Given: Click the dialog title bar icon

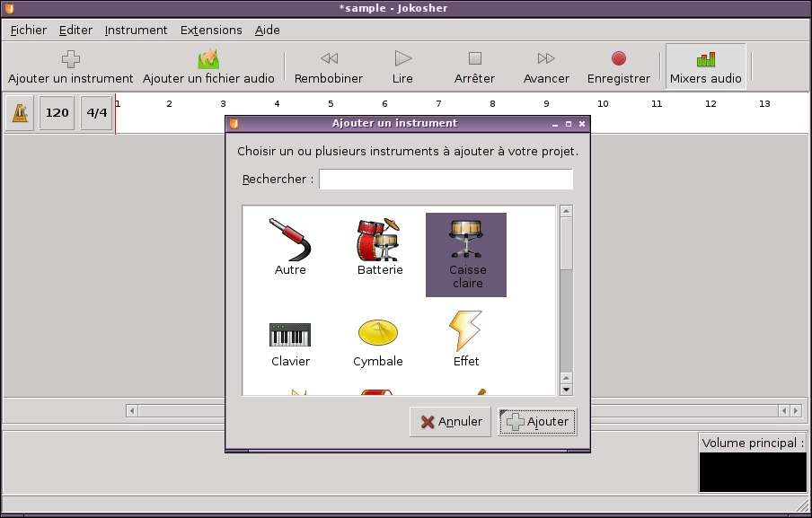Looking at the screenshot, I should coord(234,123).
